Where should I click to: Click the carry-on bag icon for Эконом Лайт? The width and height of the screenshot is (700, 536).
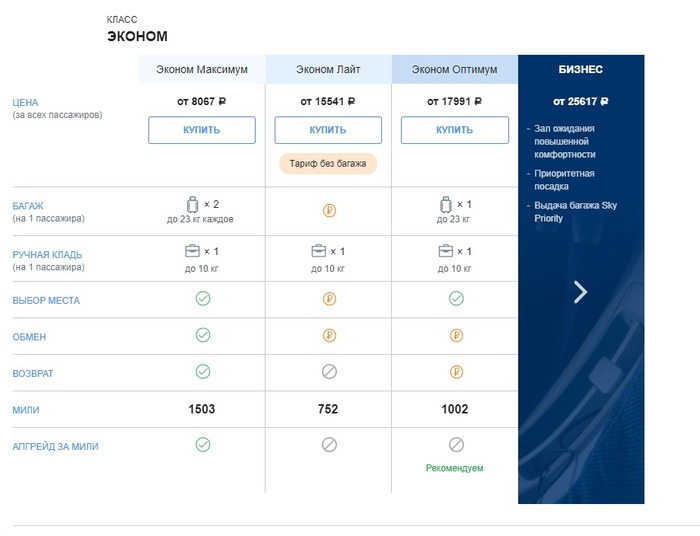click(x=319, y=251)
